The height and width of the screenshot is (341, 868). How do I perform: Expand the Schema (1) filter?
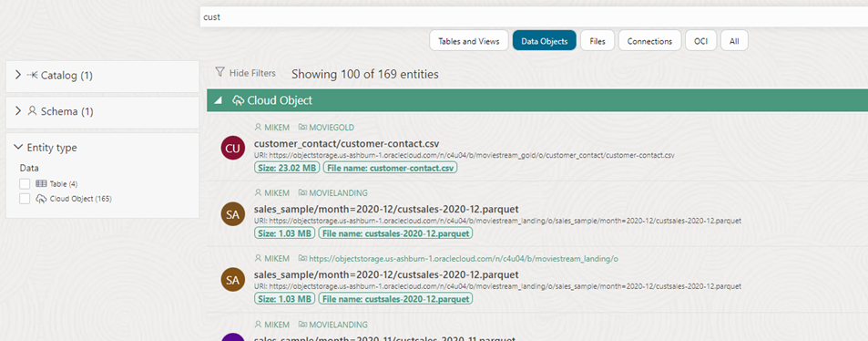[18, 111]
